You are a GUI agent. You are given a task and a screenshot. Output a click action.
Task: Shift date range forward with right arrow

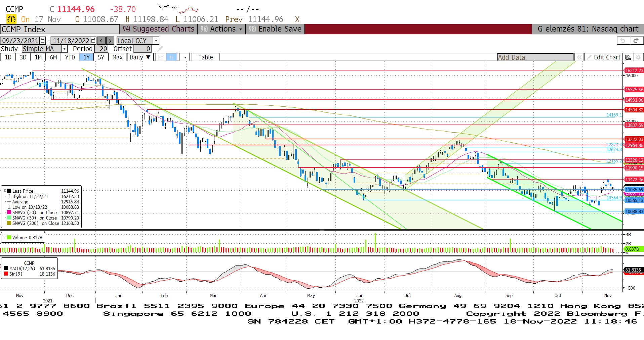[x=110, y=41]
